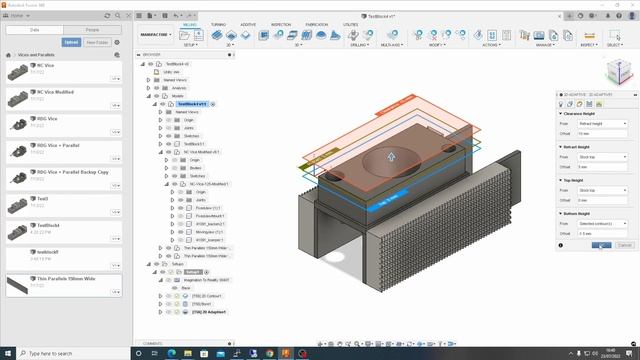Open Retract Height From dropdown
The height and width of the screenshot is (360, 640).
(602, 157)
